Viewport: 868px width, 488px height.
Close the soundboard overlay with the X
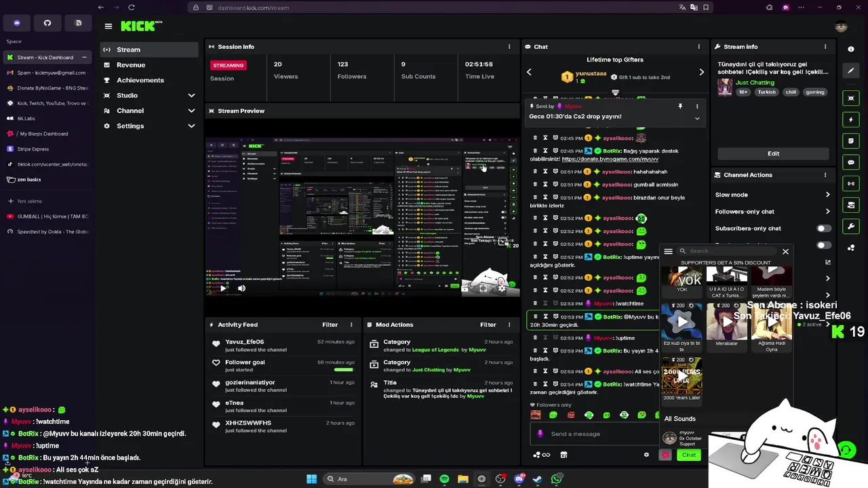tap(785, 251)
